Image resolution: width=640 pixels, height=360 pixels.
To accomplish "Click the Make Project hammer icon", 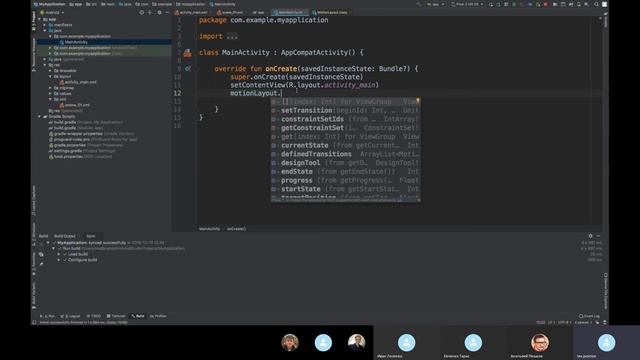I will [x=418, y=4].
